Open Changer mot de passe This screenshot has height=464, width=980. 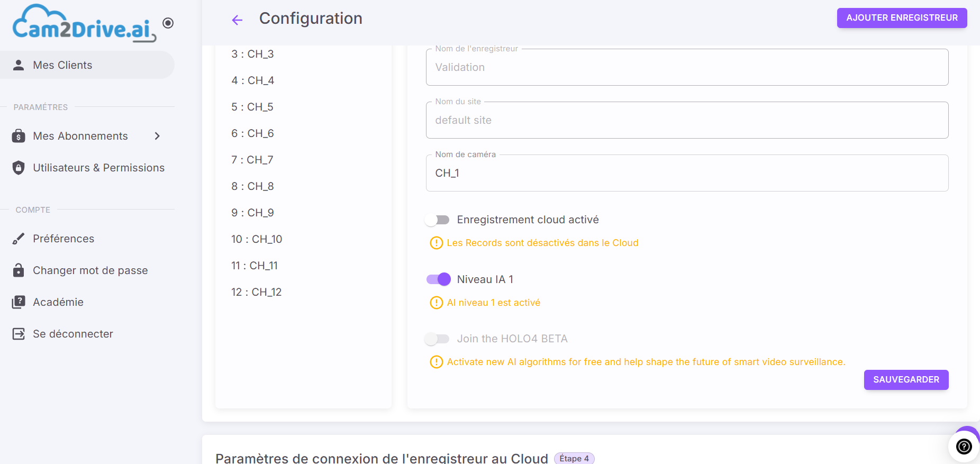pos(87,270)
